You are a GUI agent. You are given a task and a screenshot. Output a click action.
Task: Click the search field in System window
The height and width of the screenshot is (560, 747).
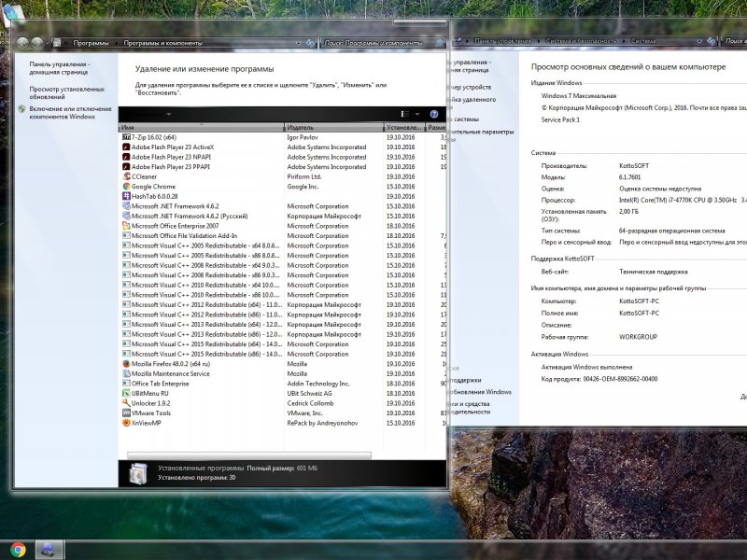click(734, 41)
